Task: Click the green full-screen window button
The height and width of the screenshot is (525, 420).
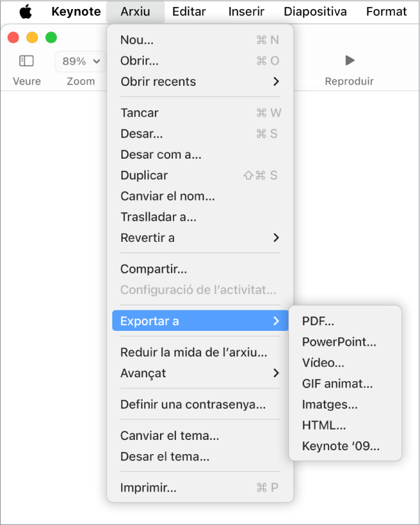Action: click(51, 37)
